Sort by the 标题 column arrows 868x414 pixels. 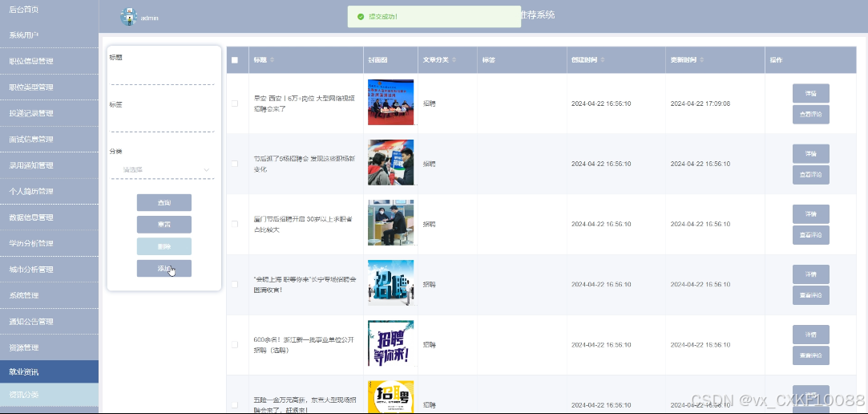[x=272, y=60]
